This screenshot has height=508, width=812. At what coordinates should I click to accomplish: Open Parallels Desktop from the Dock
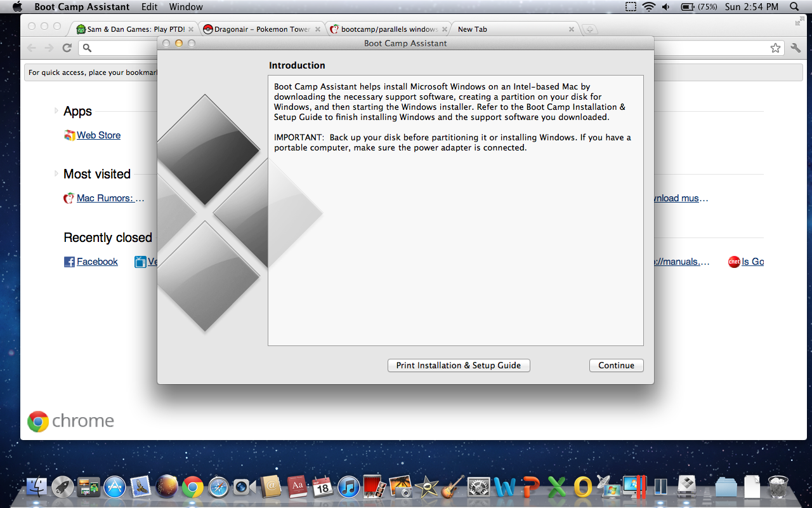click(635, 487)
